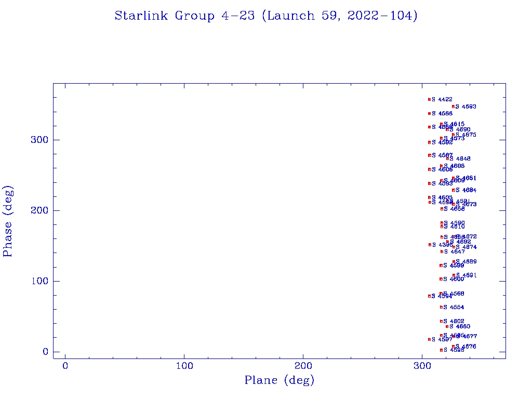
Task: Pick the 'S 4615' data label
Action: click(x=454, y=124)
